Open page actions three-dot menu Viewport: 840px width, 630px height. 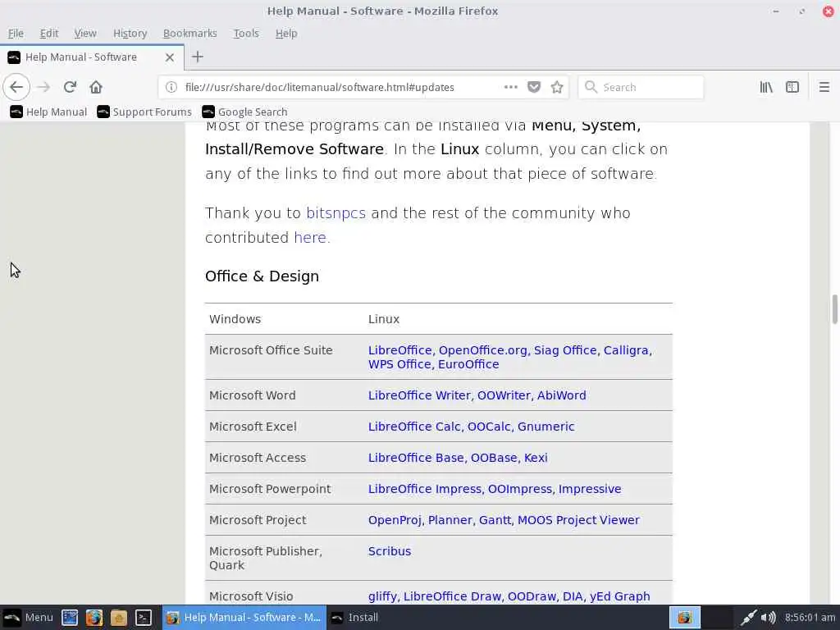[x=510, y=87]
